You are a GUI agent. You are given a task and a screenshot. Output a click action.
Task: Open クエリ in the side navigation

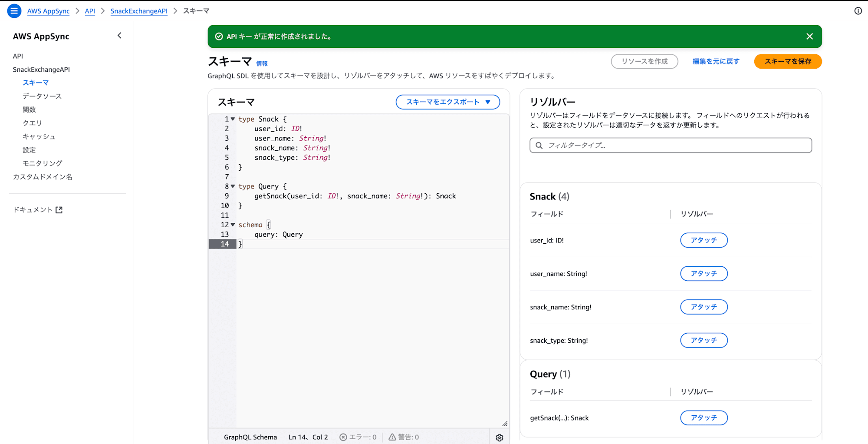coord(32,123)
